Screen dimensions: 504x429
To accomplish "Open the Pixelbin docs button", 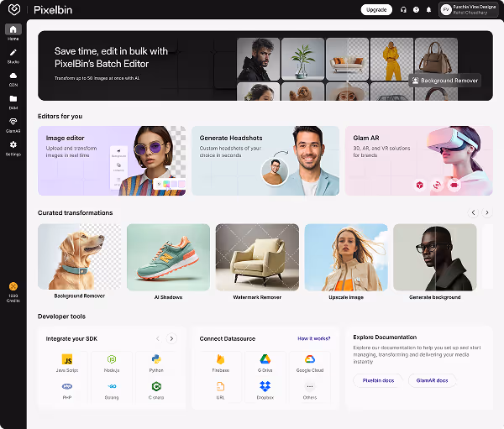I will pos(378,380).
